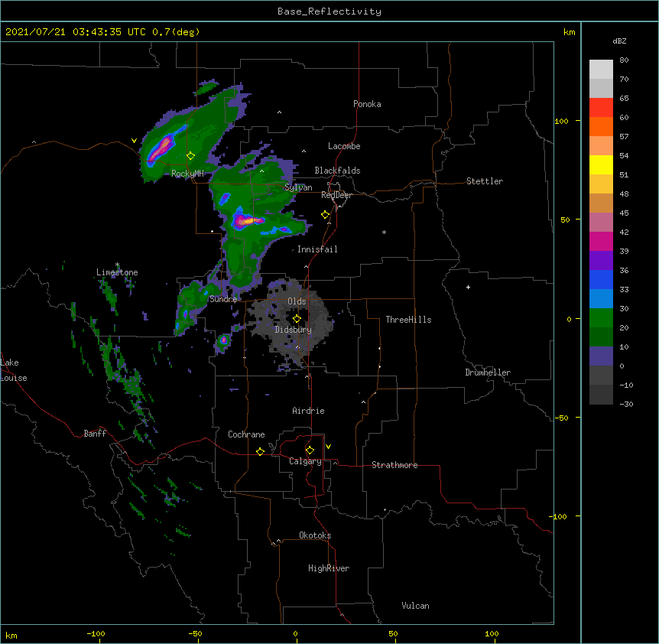Click the 42 dBZ magenta legend swatch
The height and width of the screenshot is (644, 659).
click(601, 241)
